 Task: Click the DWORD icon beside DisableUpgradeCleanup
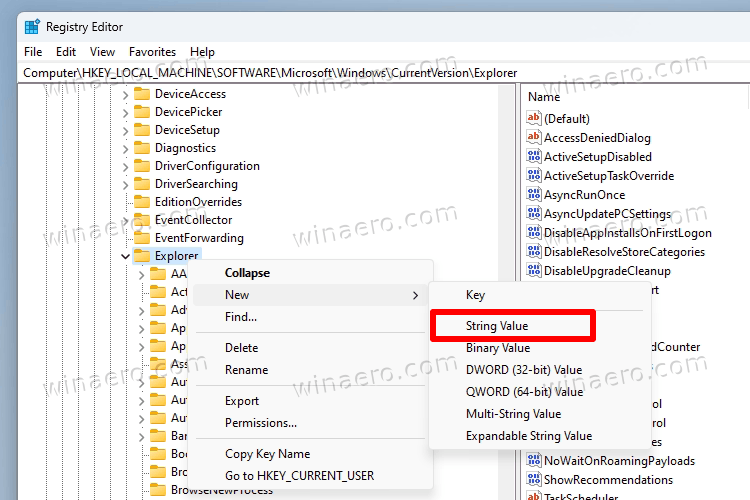point(533,270)
